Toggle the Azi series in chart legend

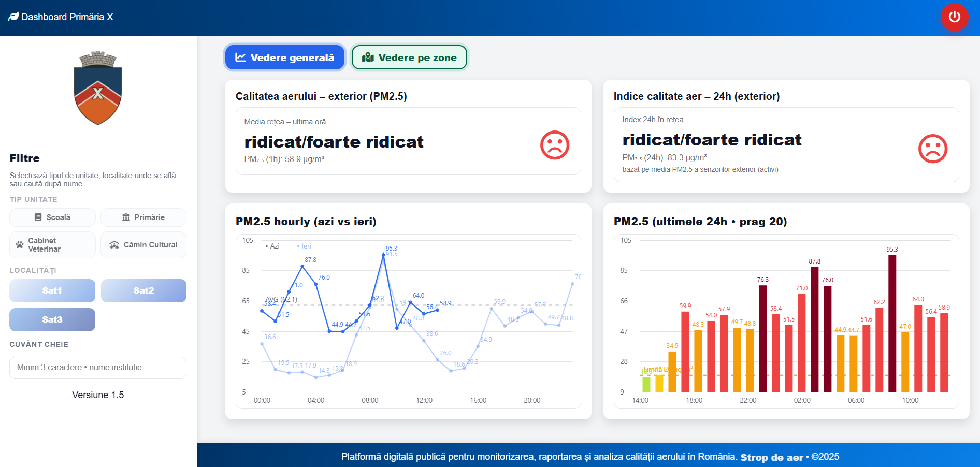272,246
